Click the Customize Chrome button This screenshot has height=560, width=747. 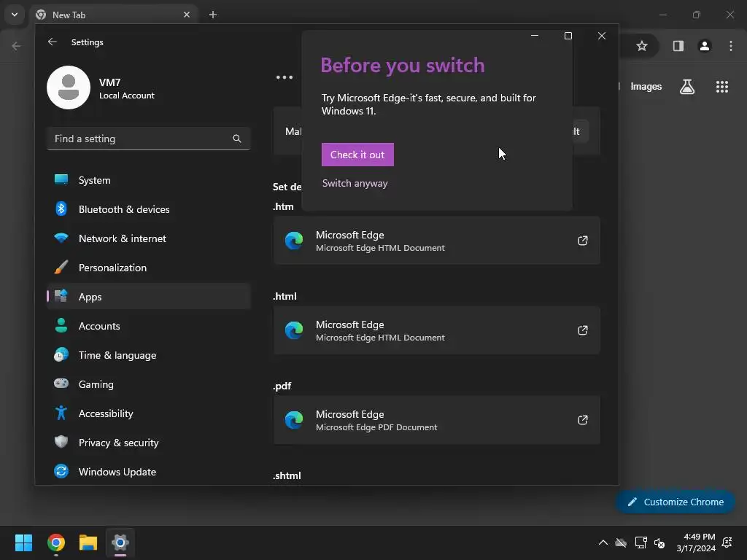click(x=676, y=502)
